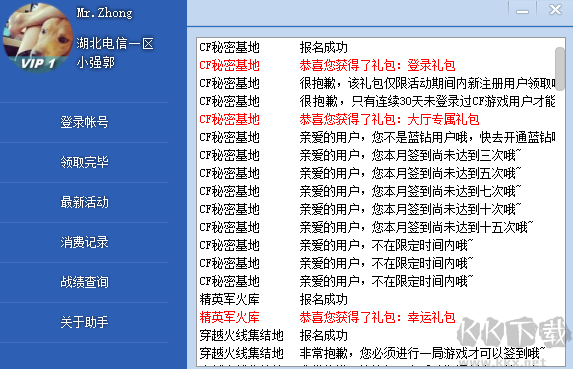Select row 签到尚未达到七次哦

point(376,191)
